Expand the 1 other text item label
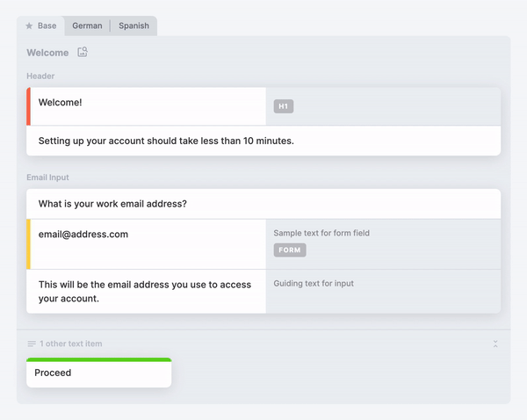Screen dimensions: 527x420 (x=71, y=344)
